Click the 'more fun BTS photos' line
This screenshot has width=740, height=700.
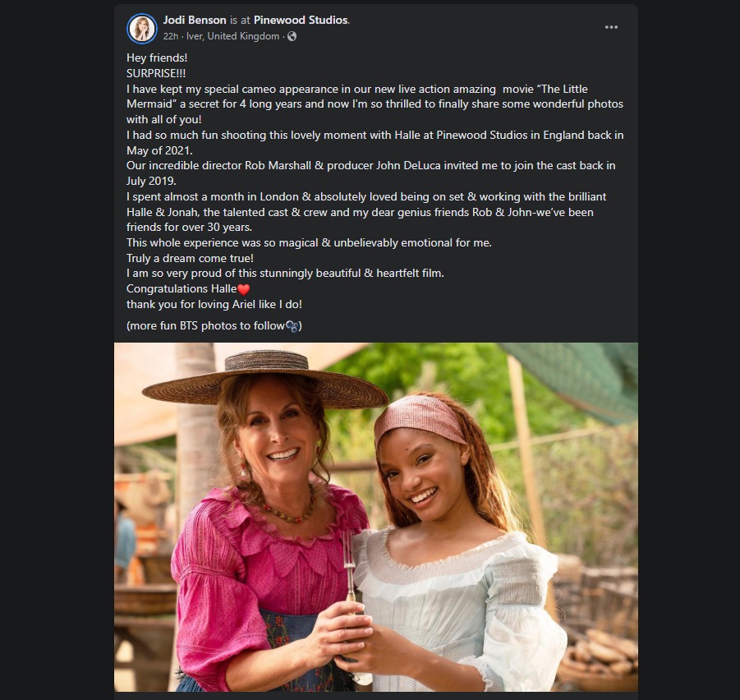point(205,326)
